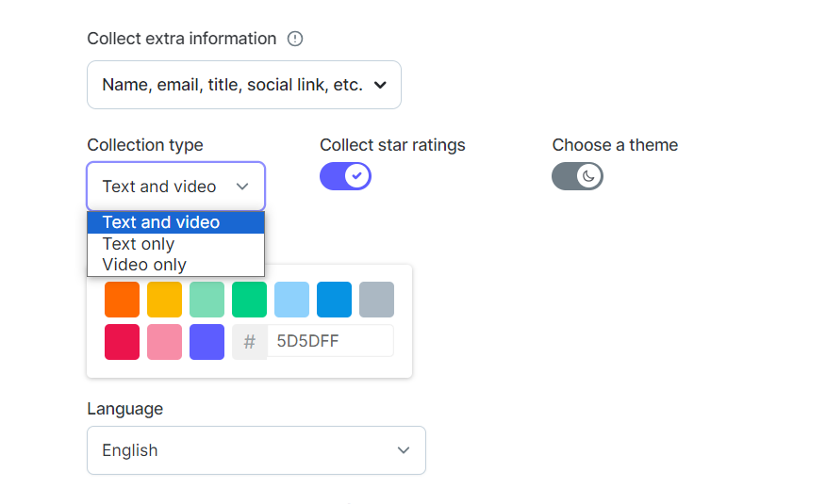Toggle the Choose a theme dark mode switch

click(577, 176)
